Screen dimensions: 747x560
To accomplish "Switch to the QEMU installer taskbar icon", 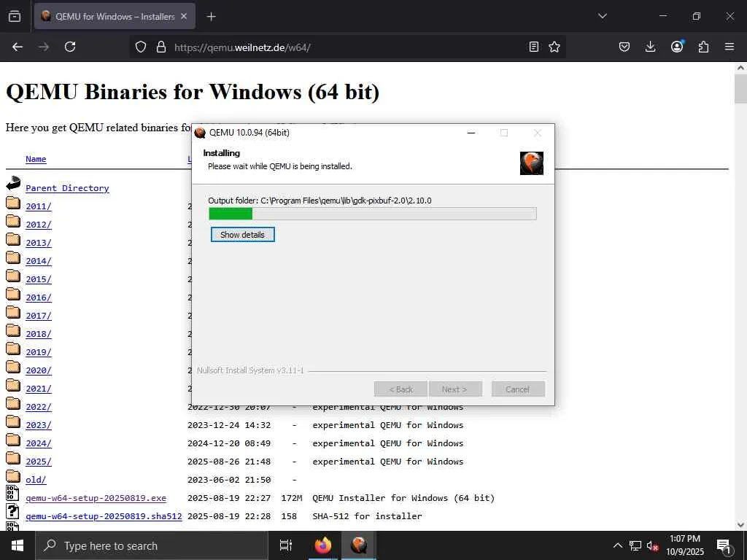I will pos(359,545).
